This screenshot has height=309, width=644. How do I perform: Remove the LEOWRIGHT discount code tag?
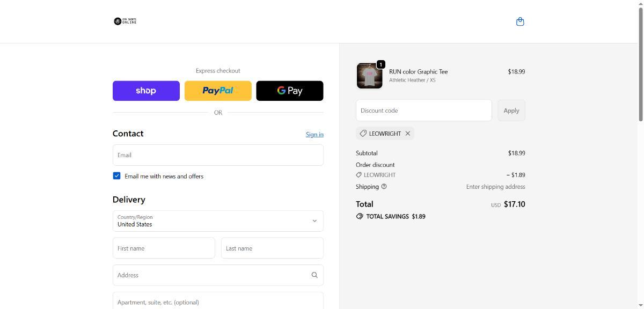tap(408, 134)
